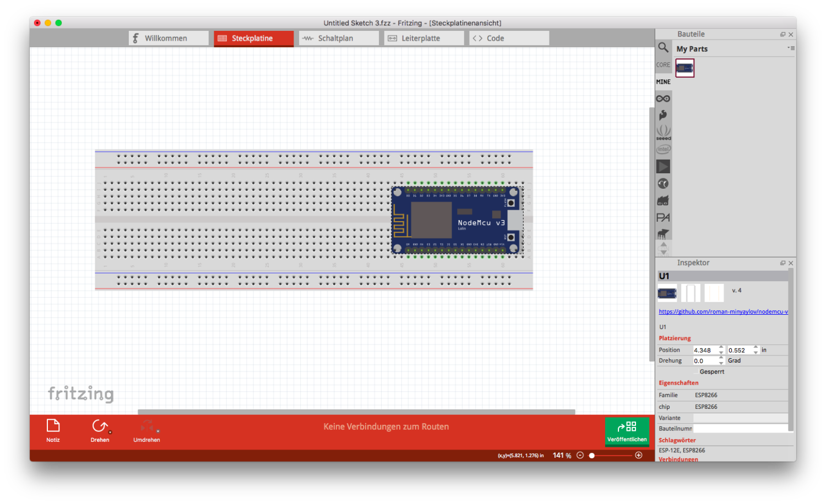Select the Intel parts bin icon
This screenshot has width=826, height=504.
click(x=663, y=149)
